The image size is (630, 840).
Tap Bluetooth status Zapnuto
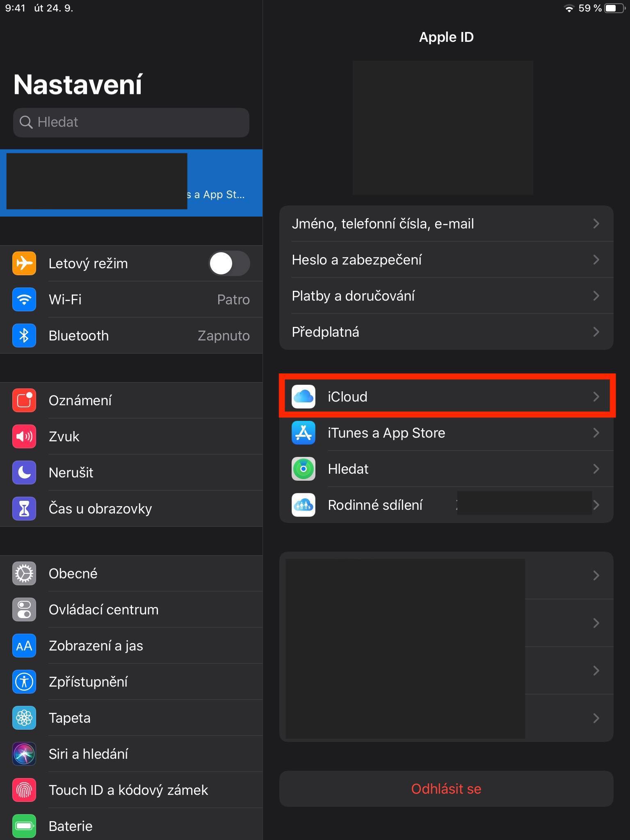224,336
